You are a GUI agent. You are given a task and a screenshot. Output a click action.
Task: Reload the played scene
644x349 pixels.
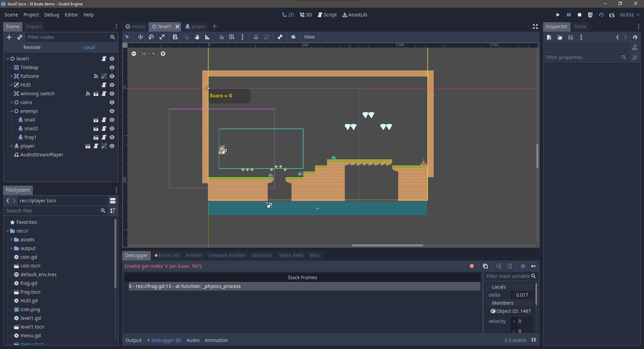pos(601,15)
